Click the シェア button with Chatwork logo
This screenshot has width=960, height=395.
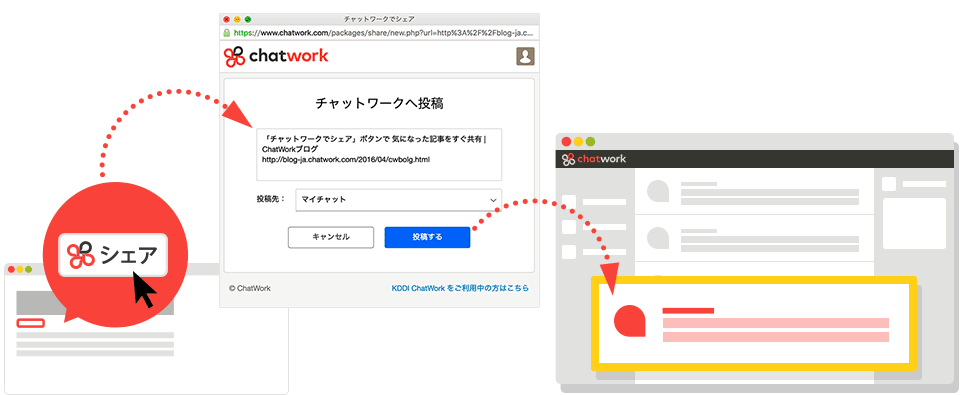tap(113, 255)
